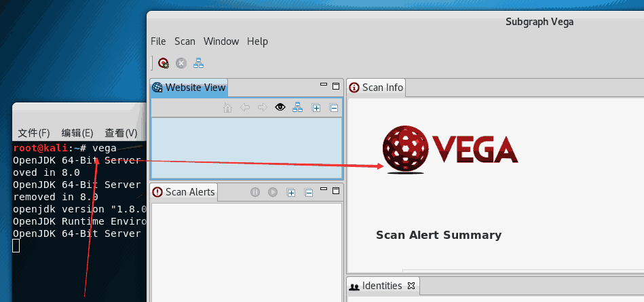Open the File menu in Vega
644x302 pixels.
coord(158,41)
